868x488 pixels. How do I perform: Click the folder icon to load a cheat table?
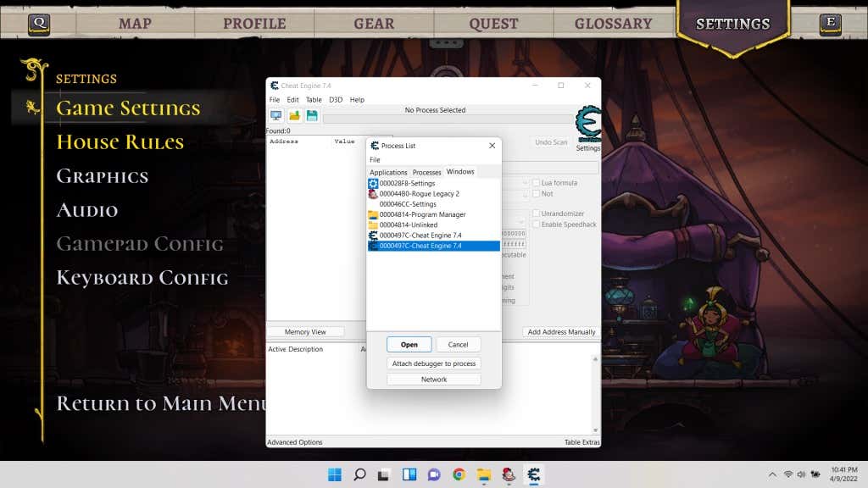[293, 116]
